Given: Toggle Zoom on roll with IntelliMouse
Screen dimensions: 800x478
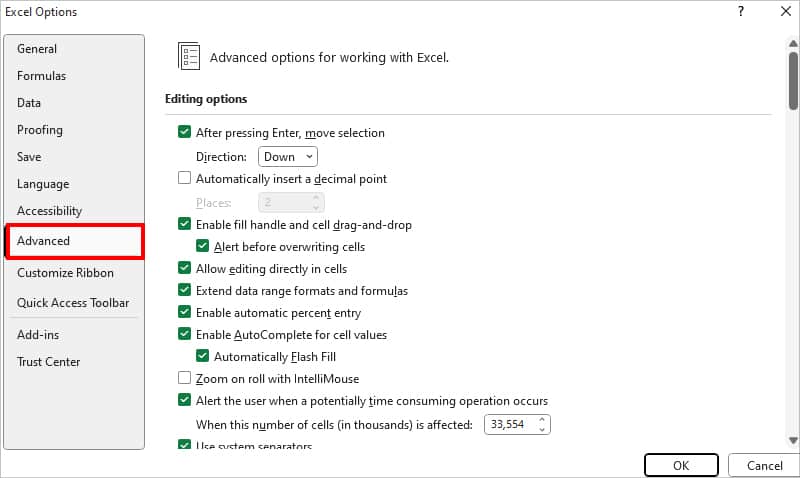Looking at the screenshot, I should tap(184, 378).
